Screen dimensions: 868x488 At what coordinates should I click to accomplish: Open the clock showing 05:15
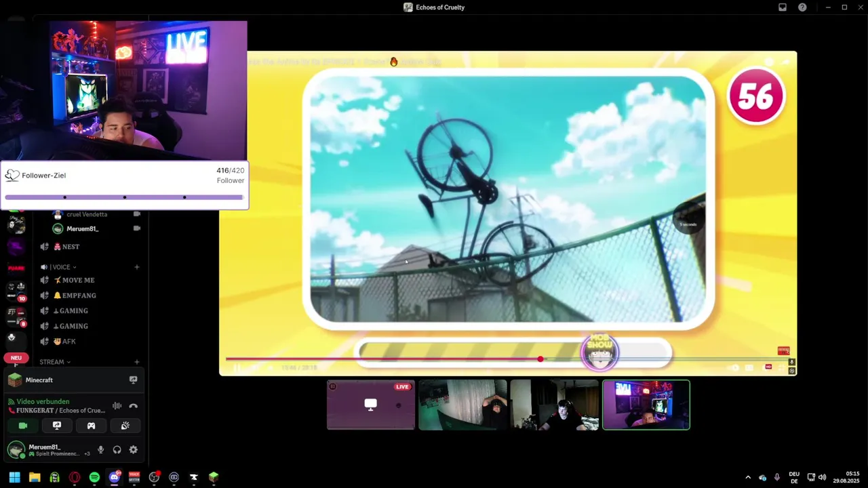click(846, 477)
